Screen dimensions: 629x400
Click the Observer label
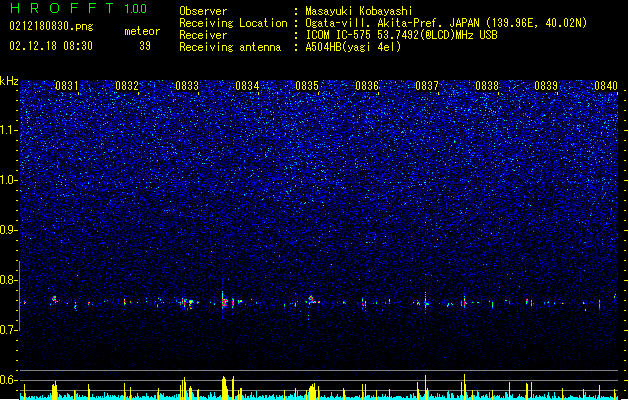pyautogui.click(x=203, y=11)
